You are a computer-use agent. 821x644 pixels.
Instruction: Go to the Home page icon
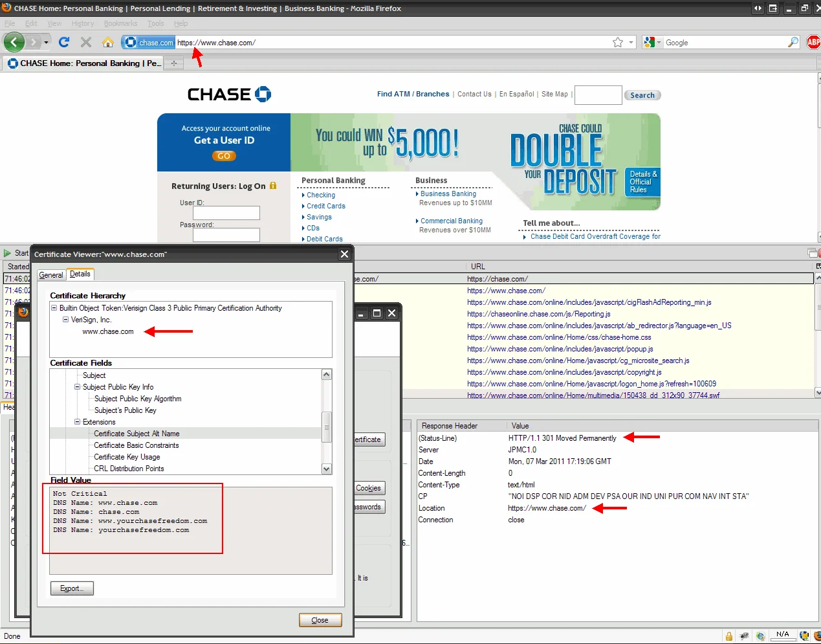pyautogui.click(x=108, y=42)
